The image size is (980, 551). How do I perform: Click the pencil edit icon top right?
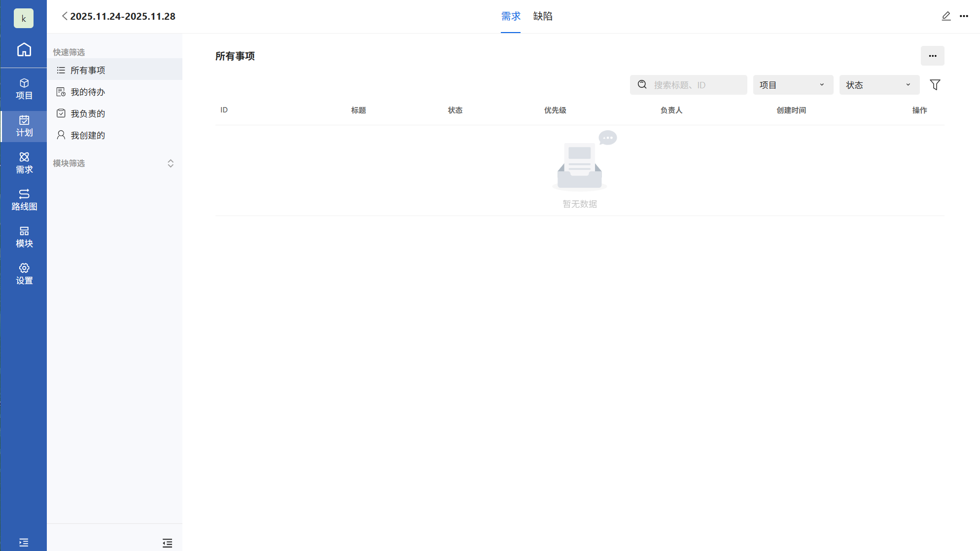pos(945,16)
